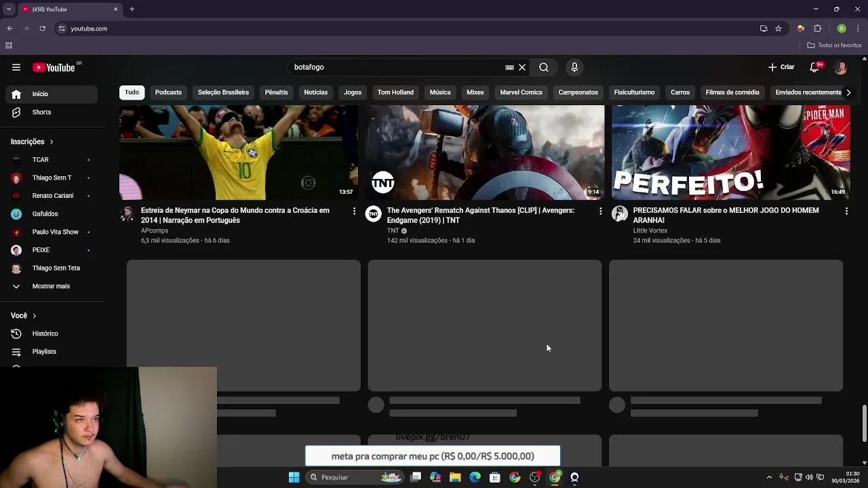Select the Podcasts filter chip
Image resolution: width=868 pixels, height=488 pixels.
(x=168, y=92)
